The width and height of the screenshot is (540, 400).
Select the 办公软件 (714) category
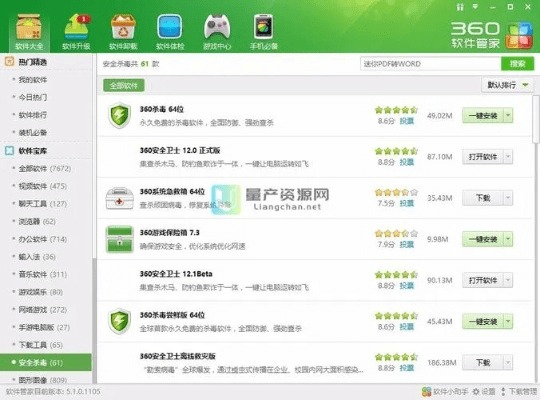tap(43, 239)
